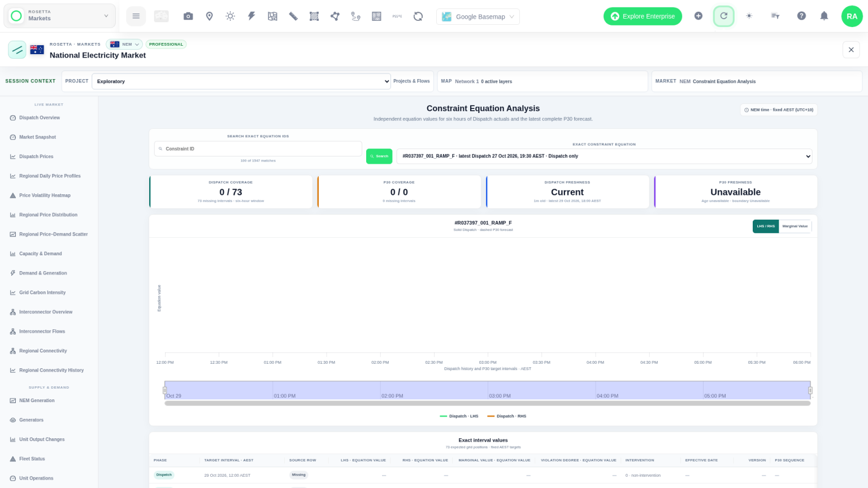Switch chart to Marginal Value view
The image size is (868, 488).
click(795, 226)
